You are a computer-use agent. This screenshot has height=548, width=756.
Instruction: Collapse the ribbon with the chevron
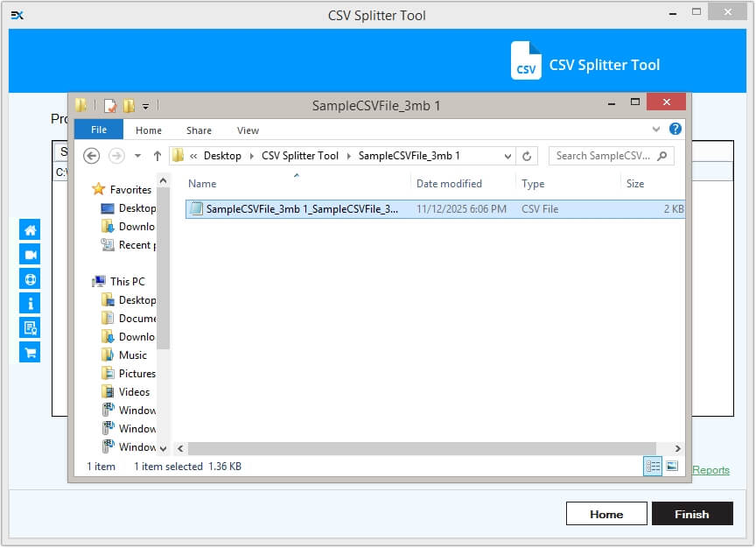pos(656,129)
